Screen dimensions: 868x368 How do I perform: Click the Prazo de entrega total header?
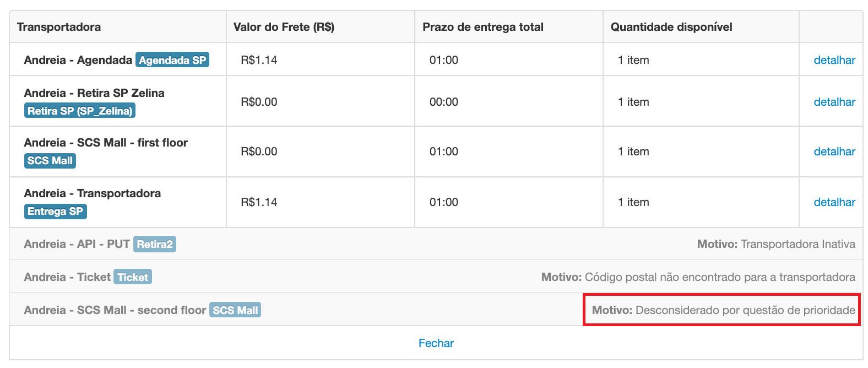(x=483, y=27)
